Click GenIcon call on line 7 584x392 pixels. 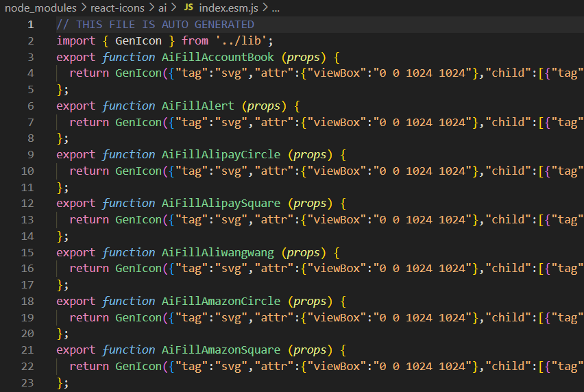tap(138, 122)
